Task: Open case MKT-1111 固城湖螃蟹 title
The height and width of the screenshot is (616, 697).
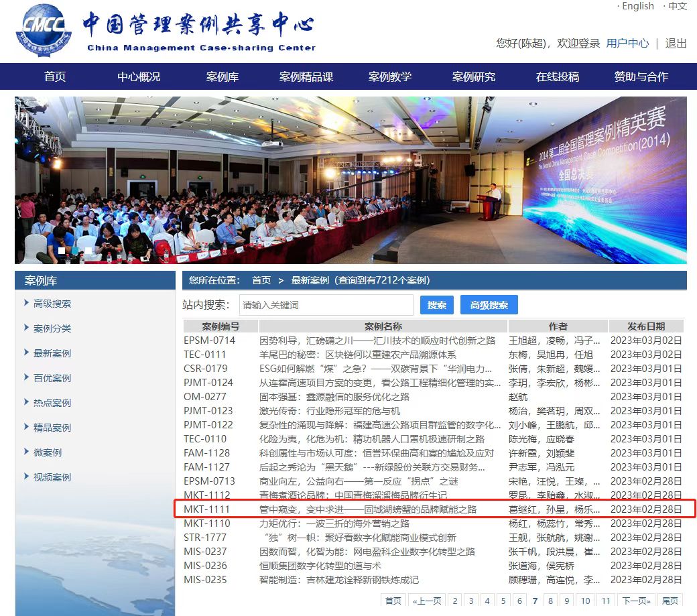Action: tap(368, 509)
